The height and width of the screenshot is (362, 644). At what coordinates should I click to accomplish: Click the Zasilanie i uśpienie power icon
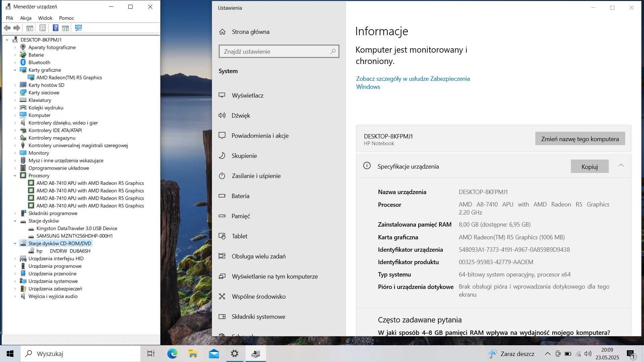click(222, 176)
